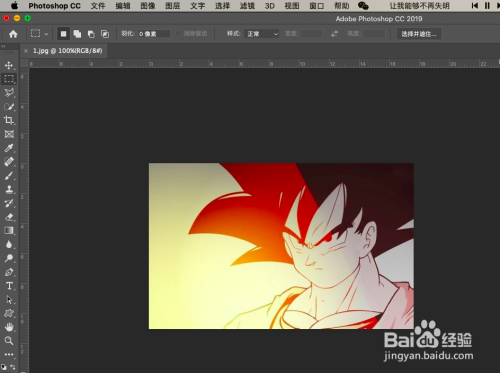Pause the music in menu bar
This screenshot has width=500, height=373.
(x=487, y=6)
